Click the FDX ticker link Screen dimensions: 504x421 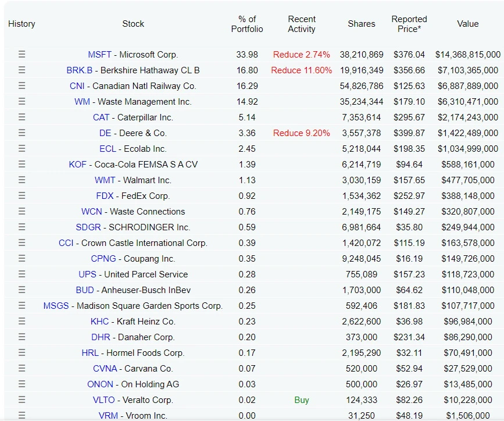(105, 196)
